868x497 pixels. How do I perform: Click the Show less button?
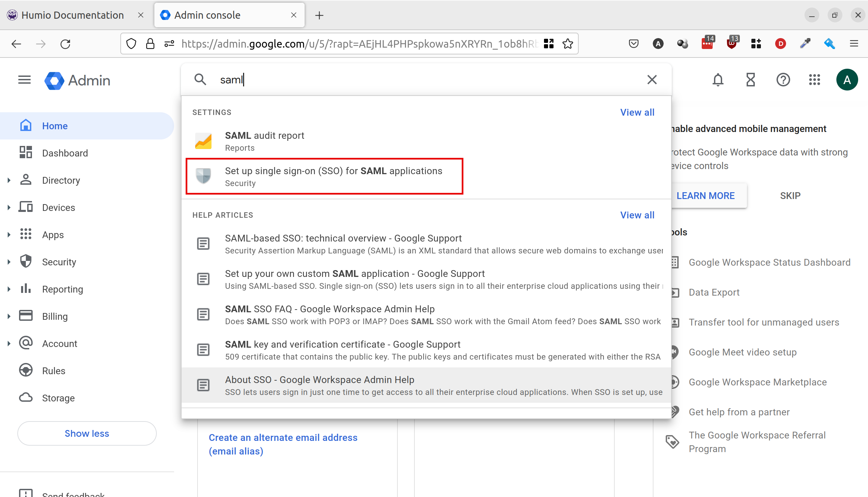(87, 433)
